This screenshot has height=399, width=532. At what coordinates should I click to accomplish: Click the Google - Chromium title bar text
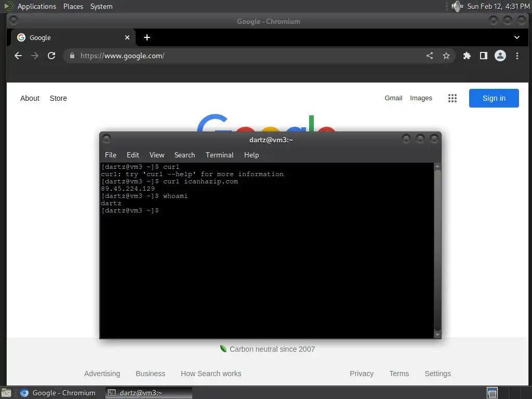269,21
